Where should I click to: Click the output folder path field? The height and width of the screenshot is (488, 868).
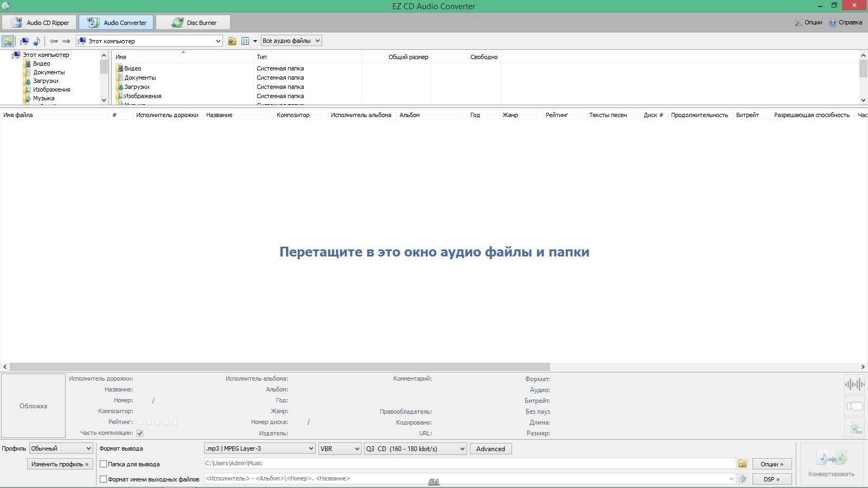click(x=469, y=464)
